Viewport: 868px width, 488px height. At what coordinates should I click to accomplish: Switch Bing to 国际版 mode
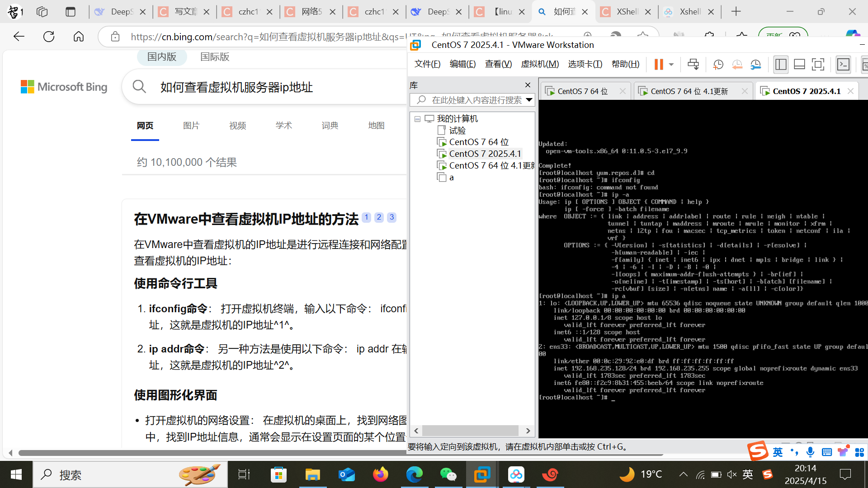click(215, 57)
